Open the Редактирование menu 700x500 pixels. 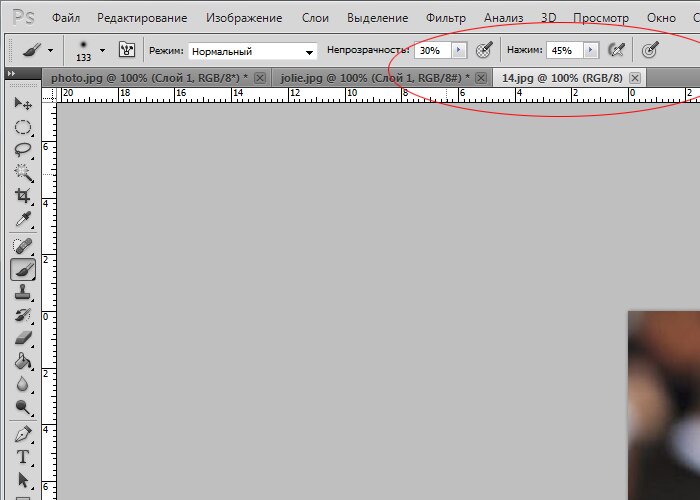pos(142,18)
